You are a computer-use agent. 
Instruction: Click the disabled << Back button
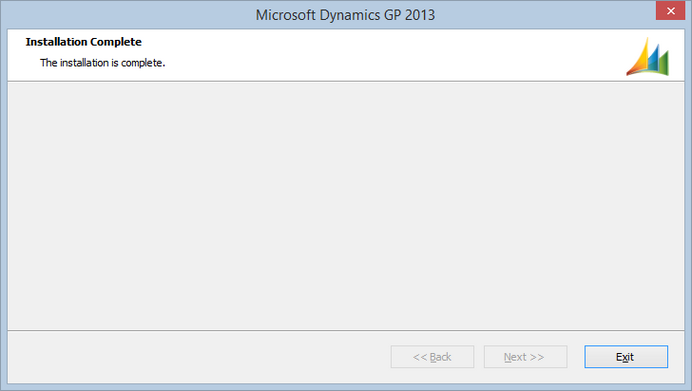pyautogui.click(x=432, y=357)
